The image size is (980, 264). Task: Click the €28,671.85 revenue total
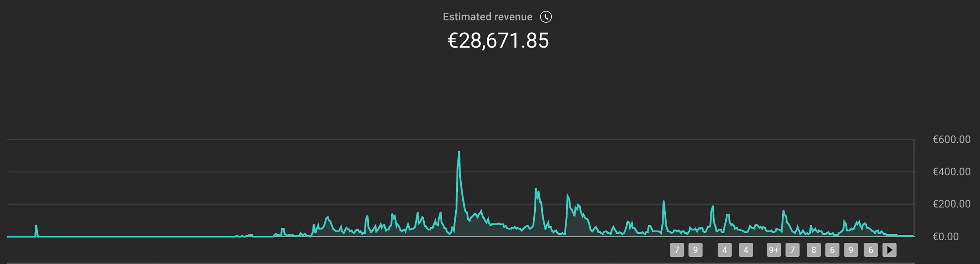[x=498, y=41]
